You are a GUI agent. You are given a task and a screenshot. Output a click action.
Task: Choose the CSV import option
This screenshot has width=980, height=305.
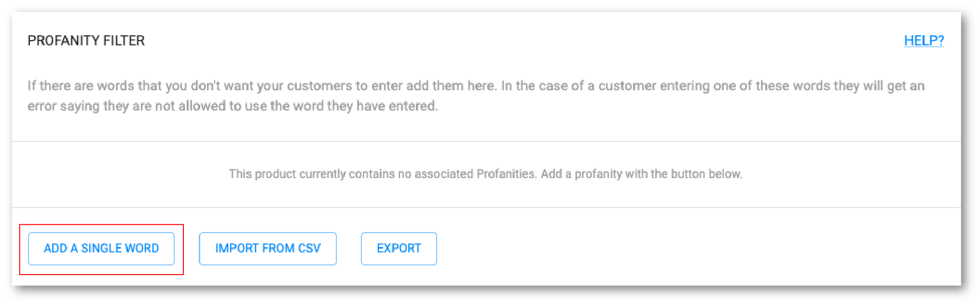pyautogui.click(x=268, y=249)
